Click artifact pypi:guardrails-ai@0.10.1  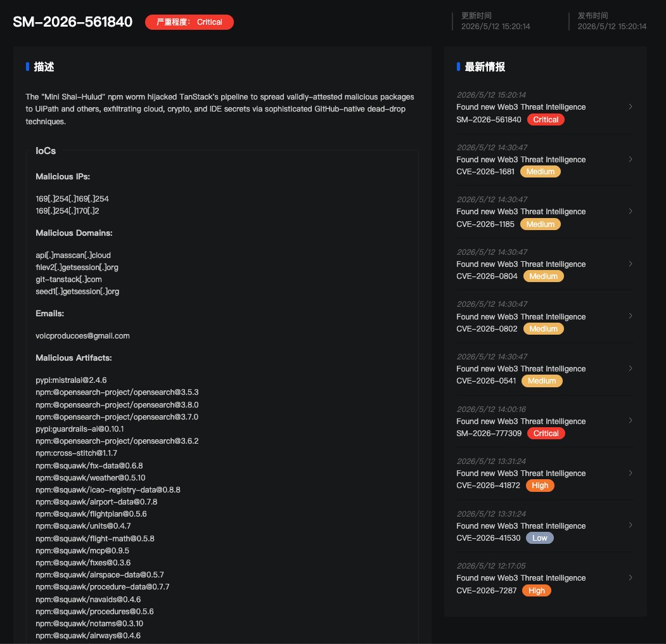click(80, 429)
